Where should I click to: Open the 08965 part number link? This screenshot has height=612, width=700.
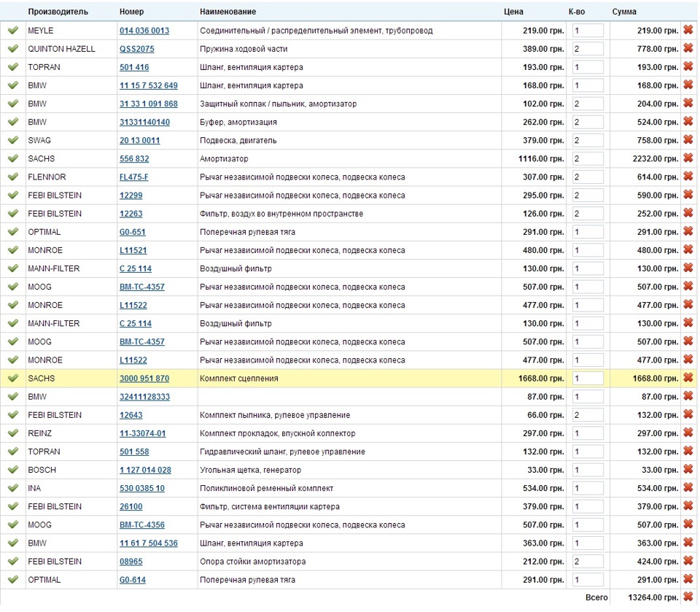coord(131,562)
